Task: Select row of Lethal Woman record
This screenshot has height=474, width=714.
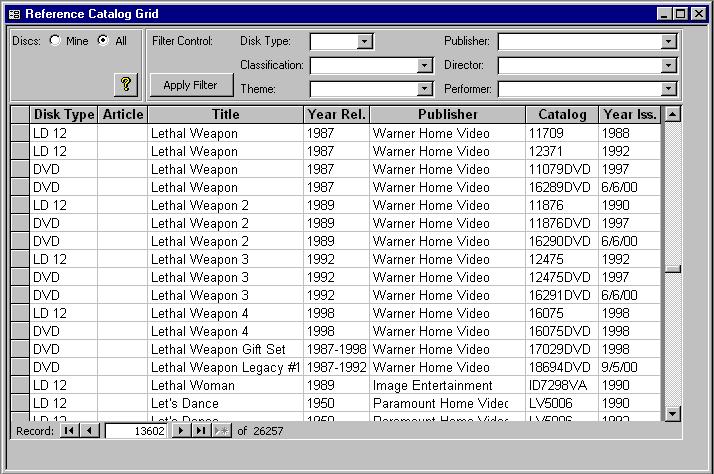Action: pos(20,385)
